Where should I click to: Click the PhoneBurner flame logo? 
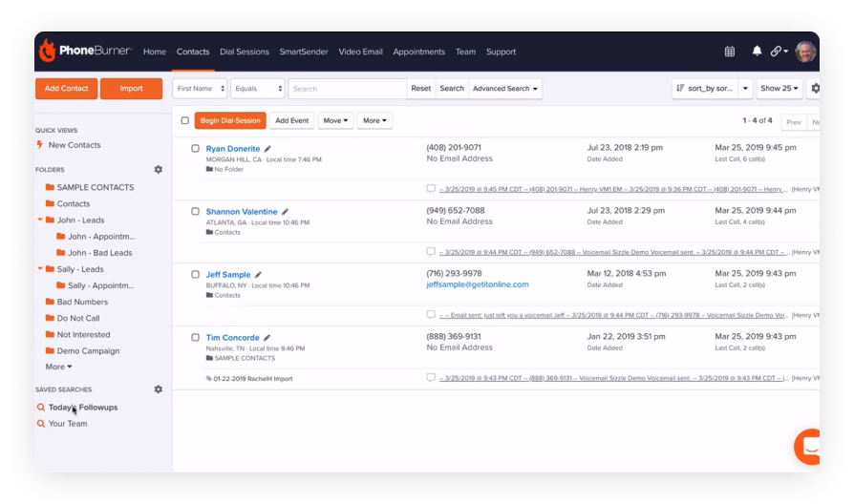coord(48,51)
